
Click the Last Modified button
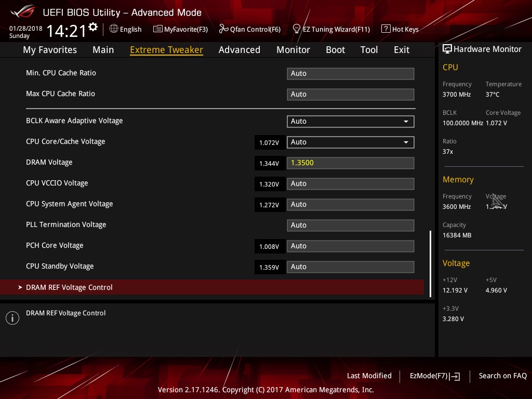point(369,376)
